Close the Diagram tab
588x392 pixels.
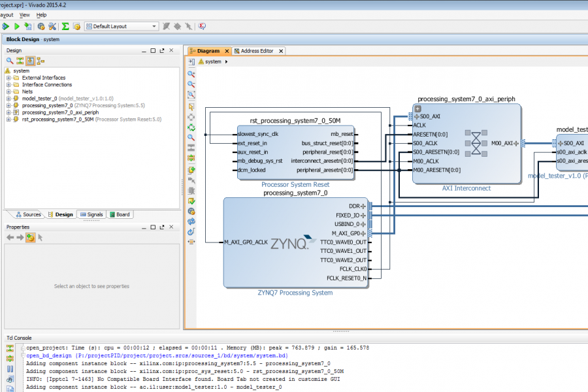pos(227,51)
